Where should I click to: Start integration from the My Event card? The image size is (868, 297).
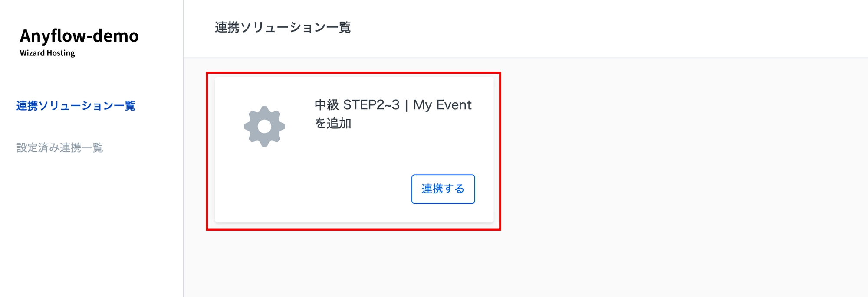click(x=443, y=189)
